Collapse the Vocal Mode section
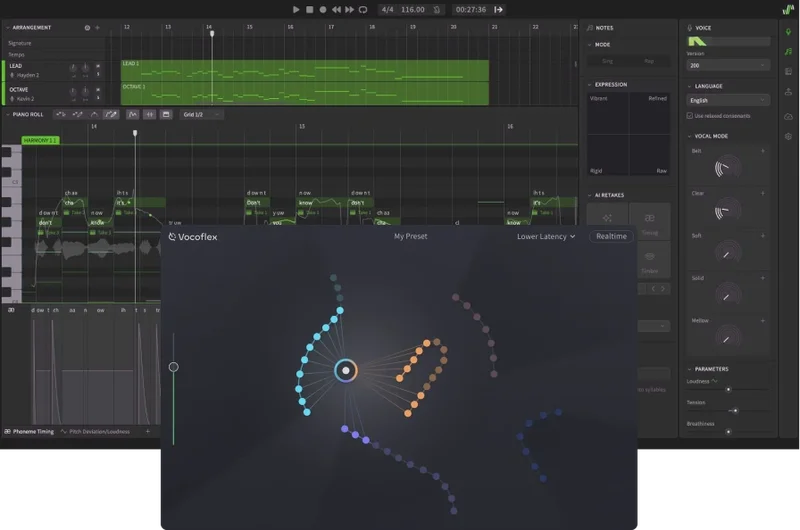The height and width of the screenshot is (530, 800). (x=690, y=136)
